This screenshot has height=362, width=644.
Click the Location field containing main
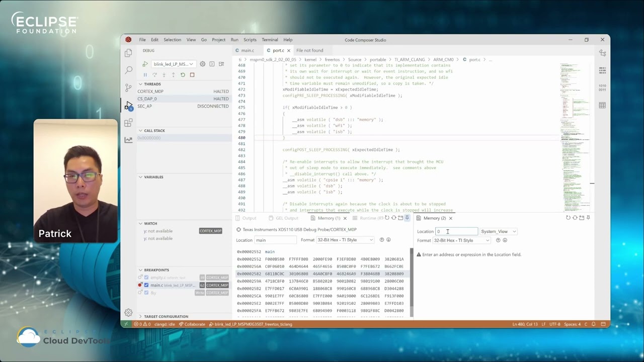pos(275,240)
